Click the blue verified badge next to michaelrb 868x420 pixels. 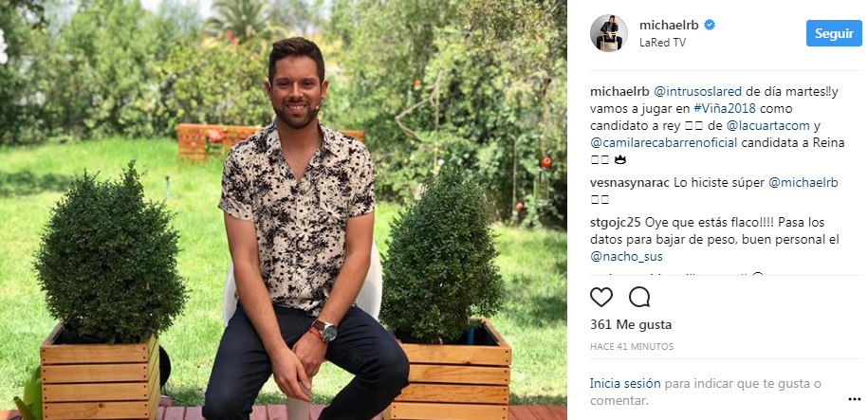(710, 25)
